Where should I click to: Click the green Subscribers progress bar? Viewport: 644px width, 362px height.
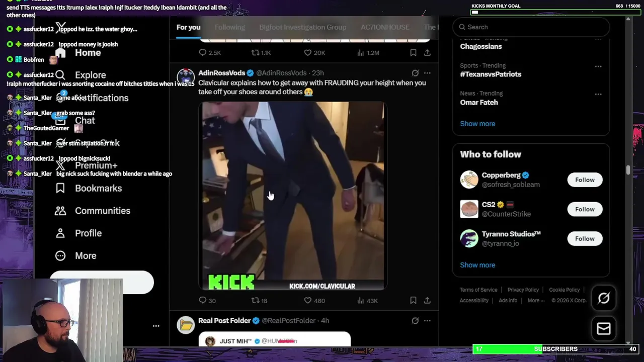[x=556, y=349]
